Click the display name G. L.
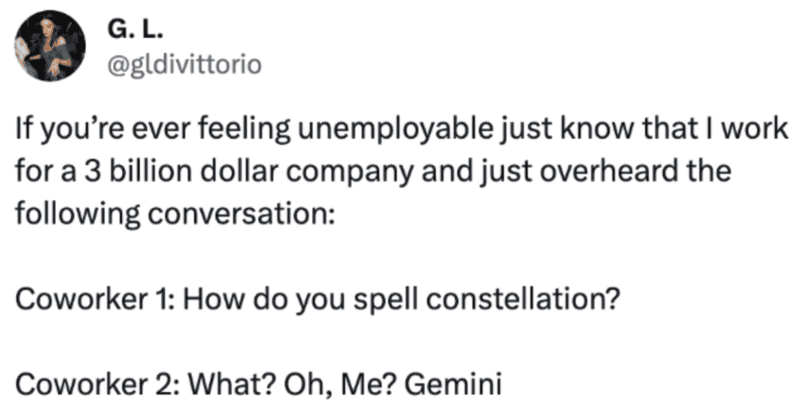 [135, 30]
